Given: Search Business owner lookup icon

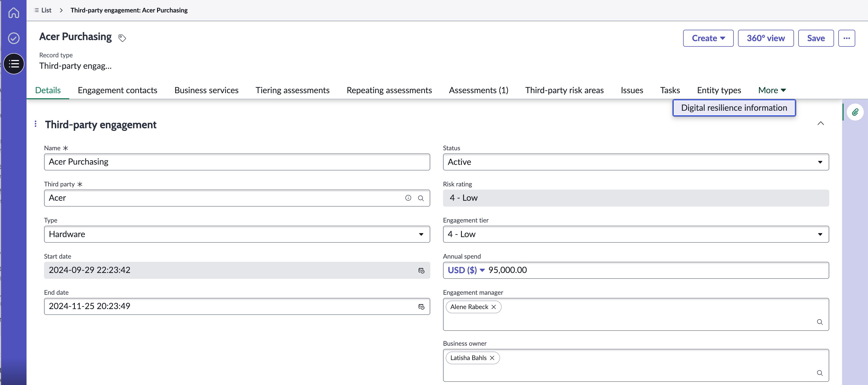Looking at the screenshot, I should point(820,373).
